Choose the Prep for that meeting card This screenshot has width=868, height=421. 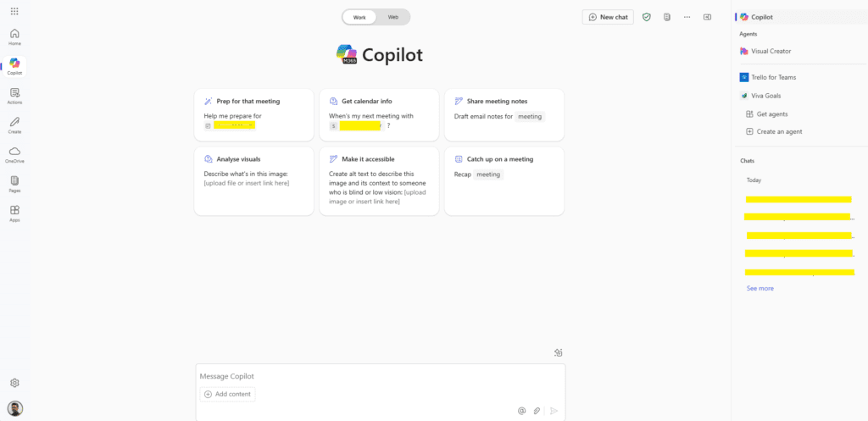[254, 115]
